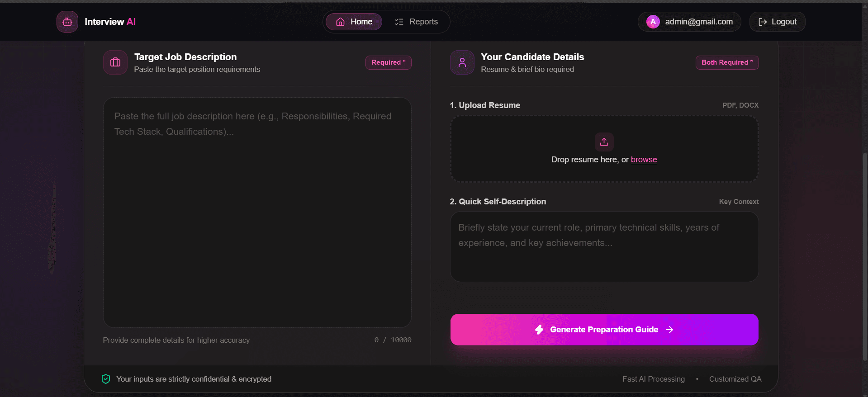Click the 'Required *' badge on job description
Image resolution: width=868 pixels, height=397 pixels.
click(389, 62)
